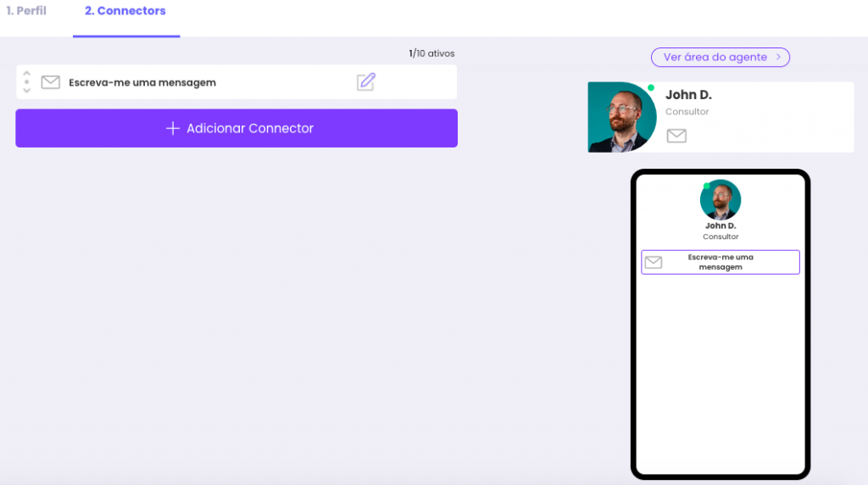Move the connector down with the down arrow
Viewport: 868px width, 485px height.
[27, 91]
